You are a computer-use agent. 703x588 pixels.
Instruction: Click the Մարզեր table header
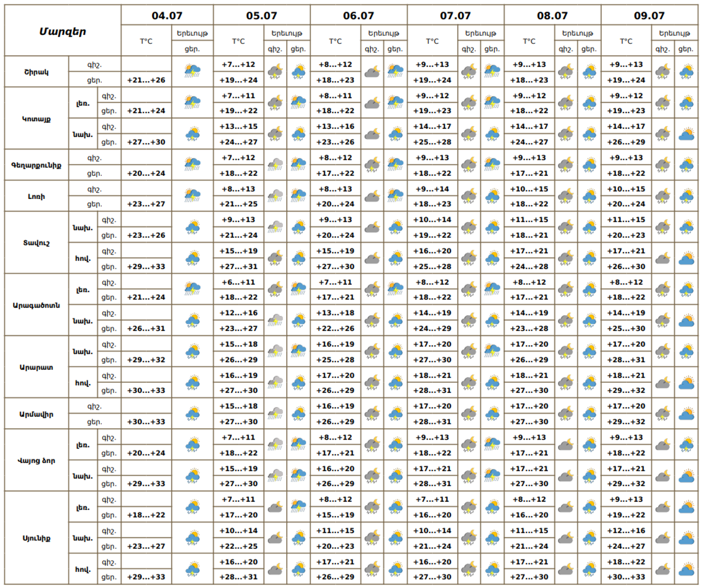coord(63,31)
